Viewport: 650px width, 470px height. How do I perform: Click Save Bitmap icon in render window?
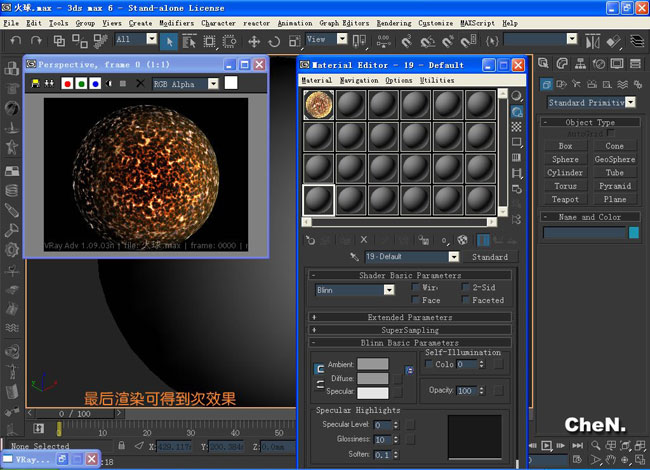click(35, 84)
